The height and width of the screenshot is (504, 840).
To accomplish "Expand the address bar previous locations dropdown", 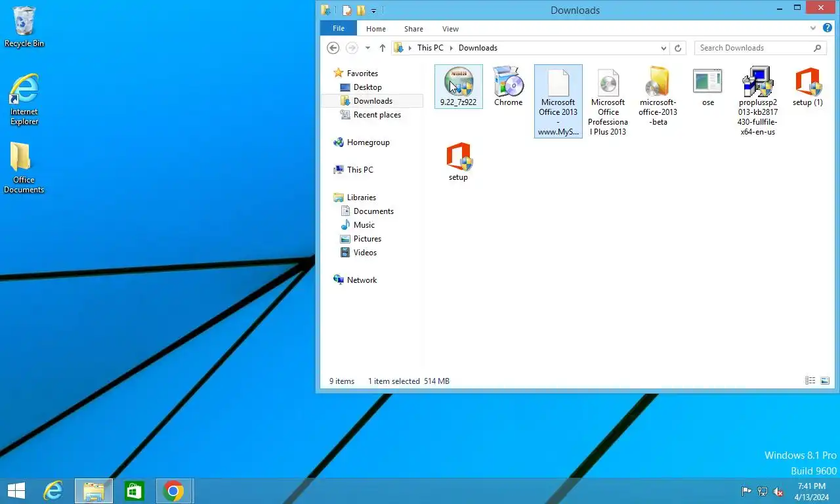I will (663, 48).
